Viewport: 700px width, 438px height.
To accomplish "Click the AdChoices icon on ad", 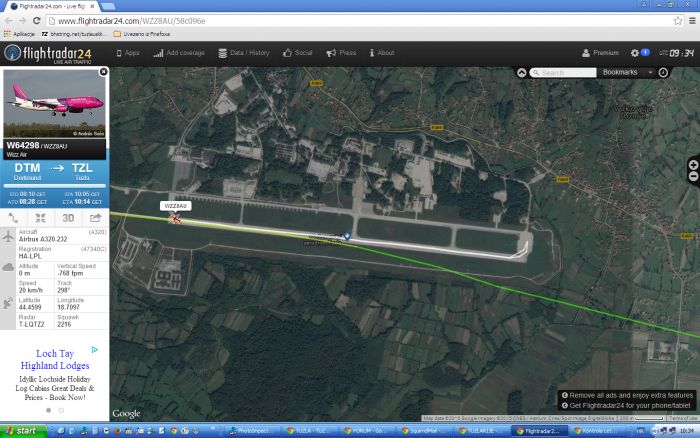I will click(x=95, y=350).
